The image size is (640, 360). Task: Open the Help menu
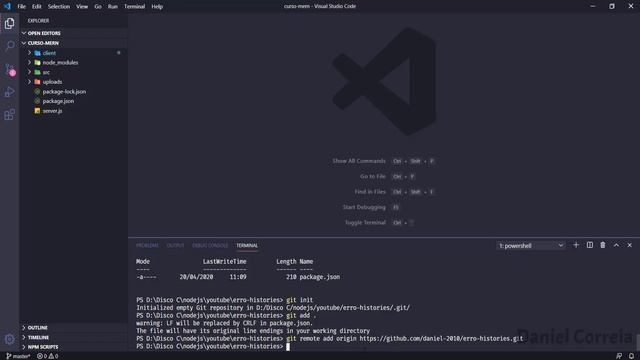pyautogui.click(x=157, y=7)
